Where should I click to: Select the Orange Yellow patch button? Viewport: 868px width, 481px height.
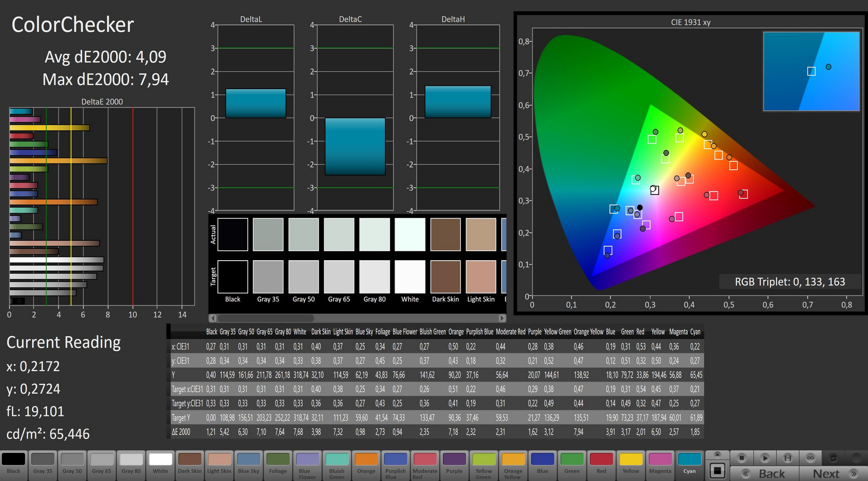513,465
